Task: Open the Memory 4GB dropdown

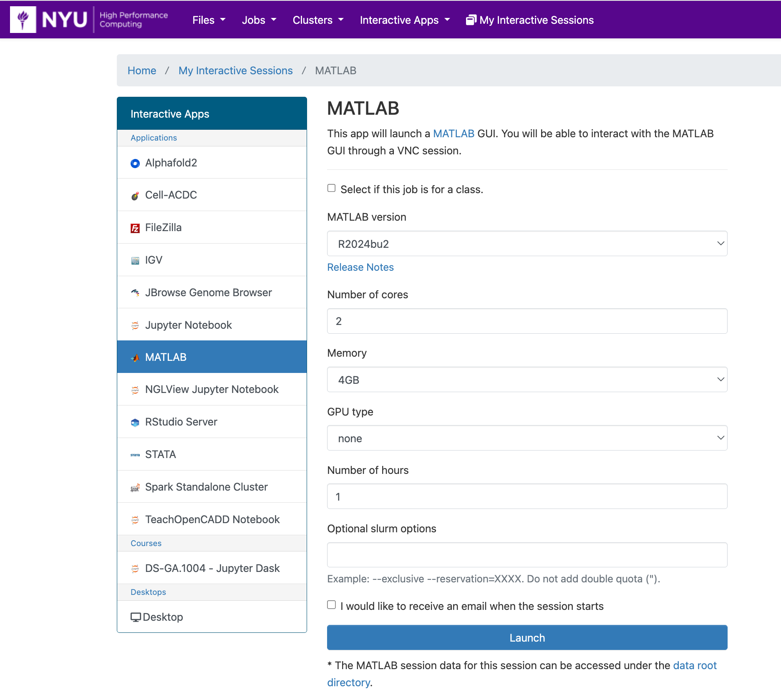Action: pos(527,380)
